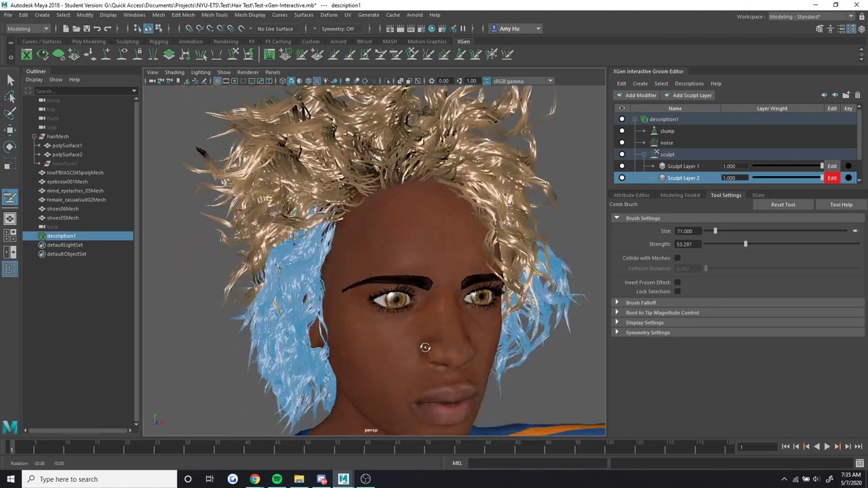Collapse the hairMesh node in Outliner
Viewport: 868px width, 488px height.
(34, 136)
